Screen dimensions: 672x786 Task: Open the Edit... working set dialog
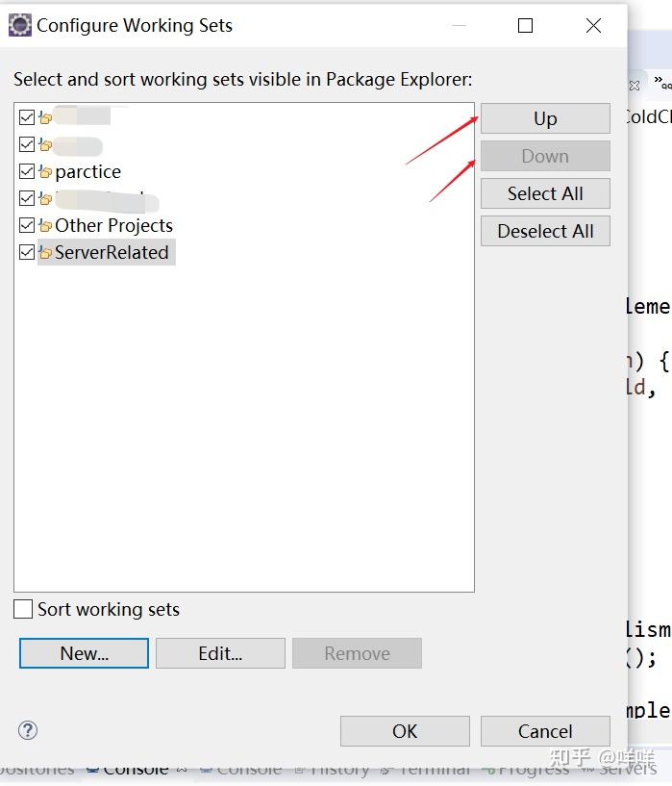pyautogui.click(x=220, y=653)
